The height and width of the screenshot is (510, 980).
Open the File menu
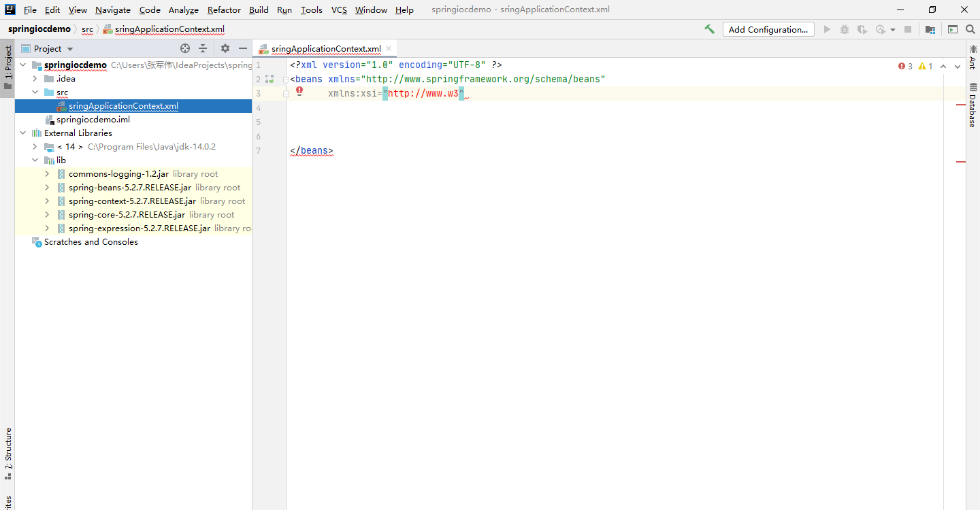(30, 10)
